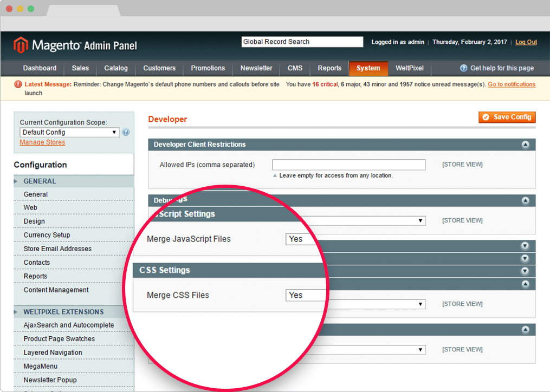Open MegaMenu settings
Viewport: 550px width, 392px height.
pos(74,366)
